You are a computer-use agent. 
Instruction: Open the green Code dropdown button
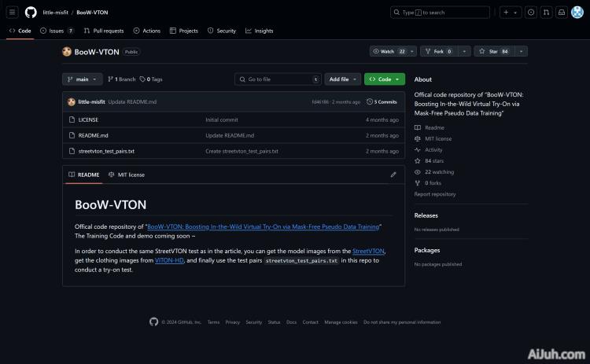tap(384, 79)
